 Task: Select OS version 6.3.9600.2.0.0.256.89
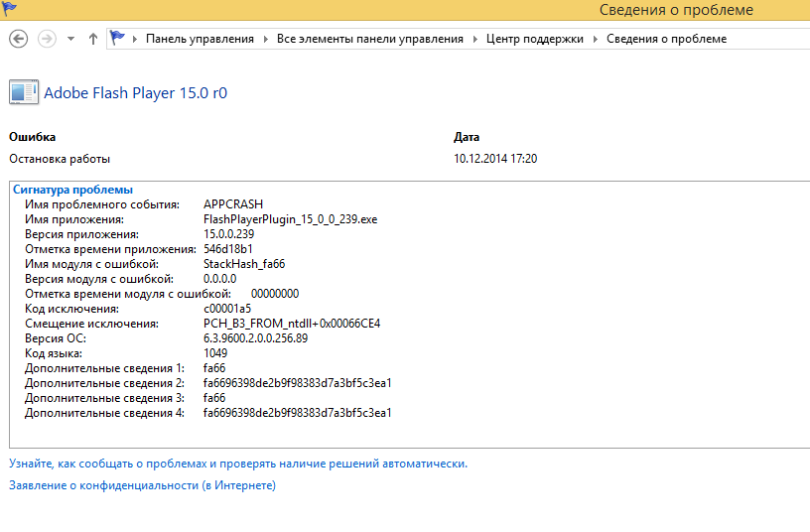[255, 338]
